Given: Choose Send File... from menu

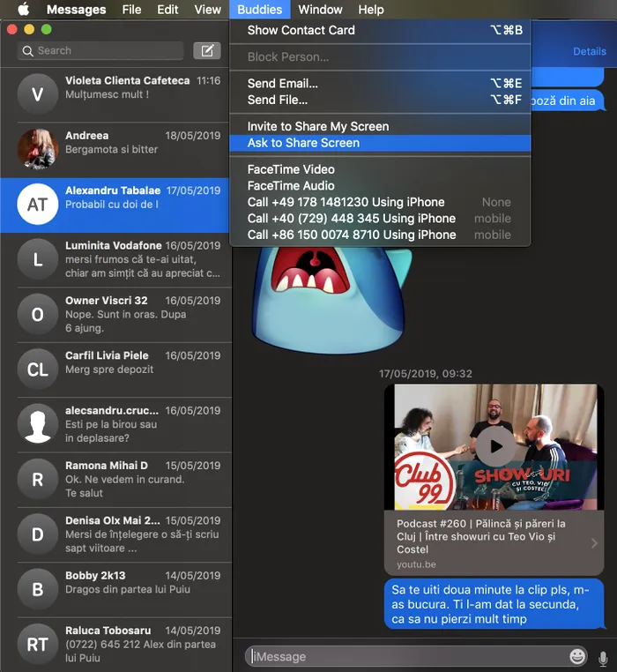Looking at the screenshot, I should (x=380, y=100).
